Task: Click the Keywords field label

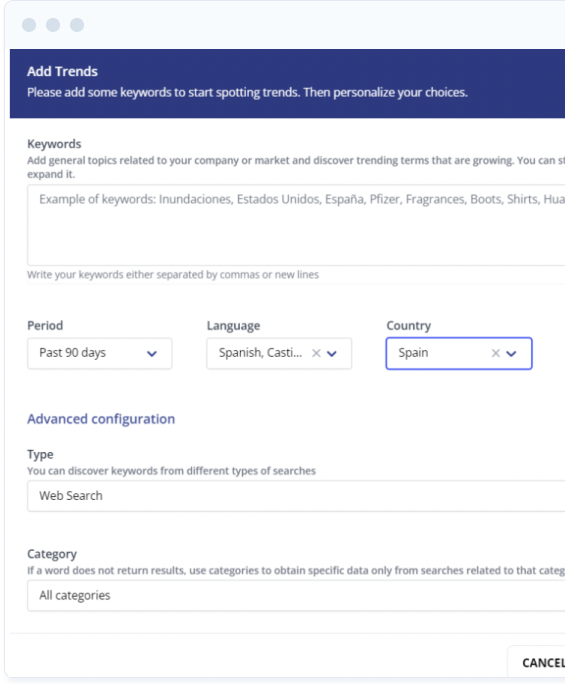Action: 54,144
